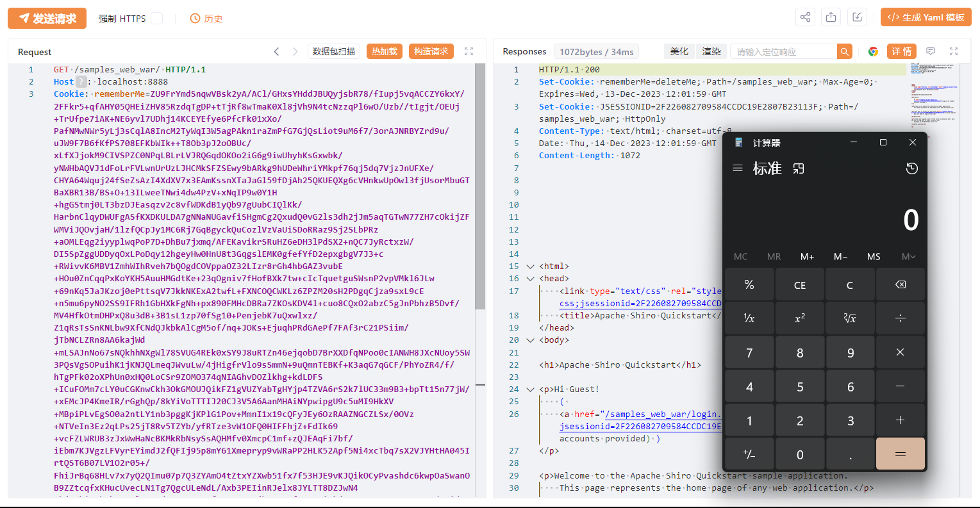Focus the response locate search field
Screen dimensions: 980x508
coord(784,52)
